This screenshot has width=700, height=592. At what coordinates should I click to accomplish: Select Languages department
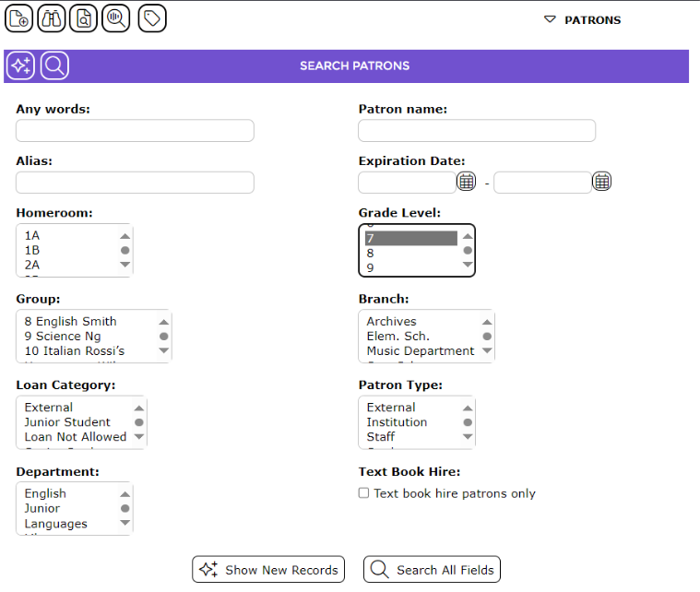coord(56,523)
